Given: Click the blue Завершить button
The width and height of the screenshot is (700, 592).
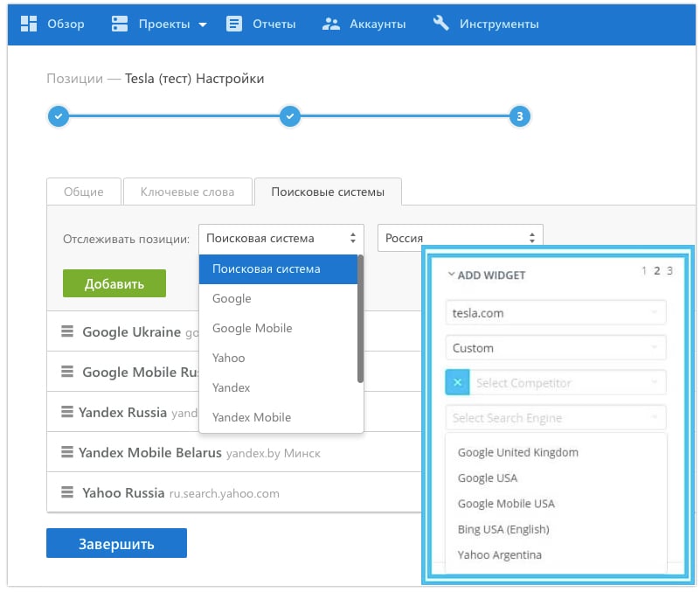Looking at the screenshot, I should click(x=116, y=543).
